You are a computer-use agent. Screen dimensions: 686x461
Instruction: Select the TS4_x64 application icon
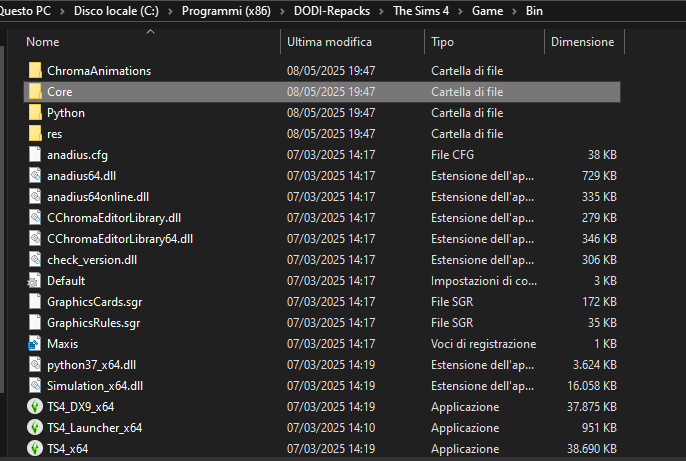point(35,448)
